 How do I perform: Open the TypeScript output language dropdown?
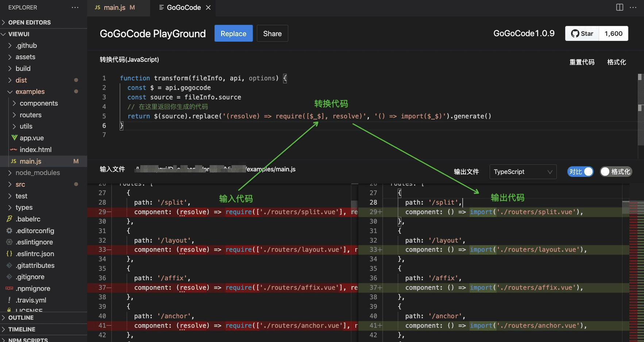pyautogui.click(x=523, y=171)
